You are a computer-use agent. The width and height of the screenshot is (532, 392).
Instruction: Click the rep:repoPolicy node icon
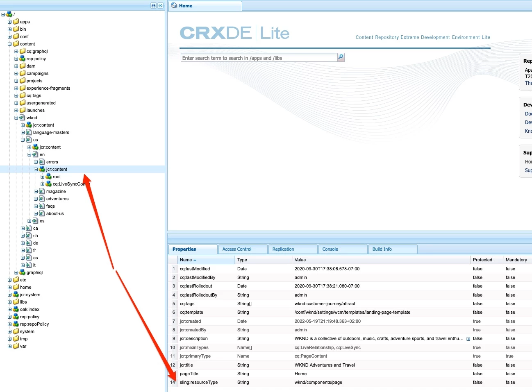point(16,324)
